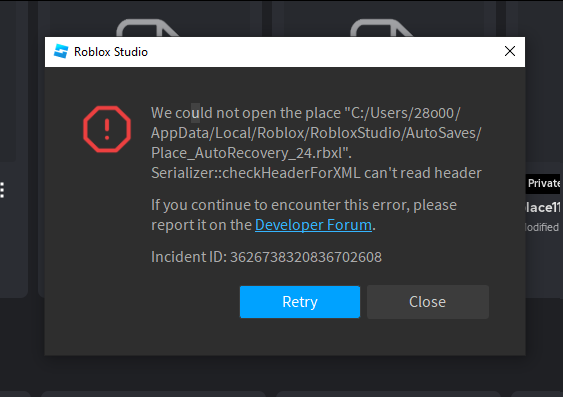Dismiss the error with the Close button
The height and width of the screenshot is (397, 563).
[x=428, y=302]
